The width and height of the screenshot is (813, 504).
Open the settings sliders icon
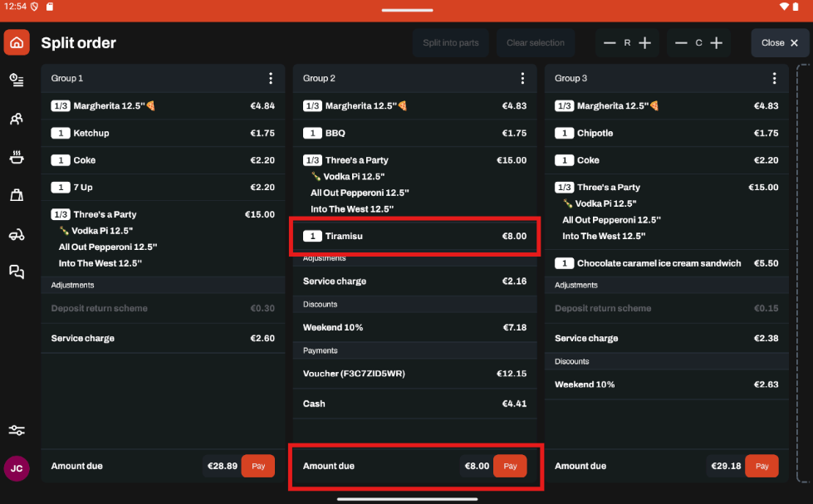pyautogui.click(x=17, y=430)
